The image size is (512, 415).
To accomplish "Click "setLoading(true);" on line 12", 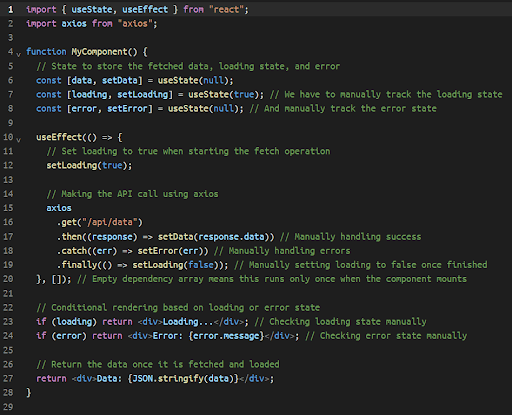I will [x=89, y=165].
